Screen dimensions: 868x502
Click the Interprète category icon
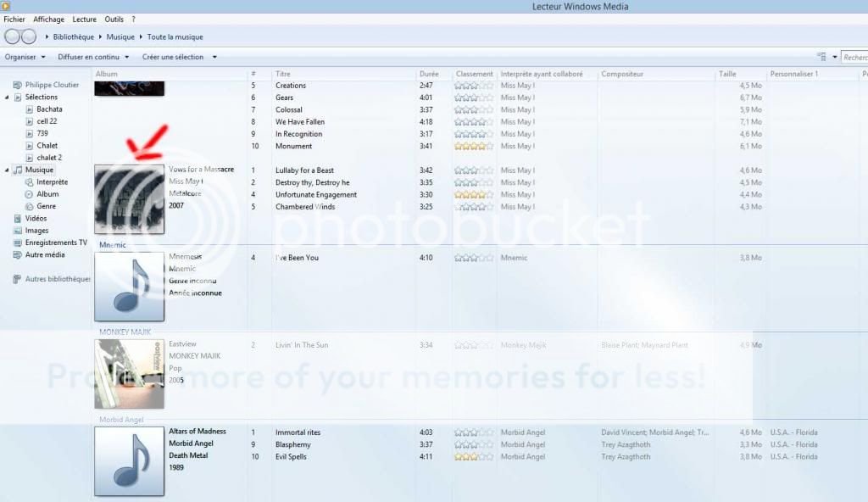tap(29, 182)
